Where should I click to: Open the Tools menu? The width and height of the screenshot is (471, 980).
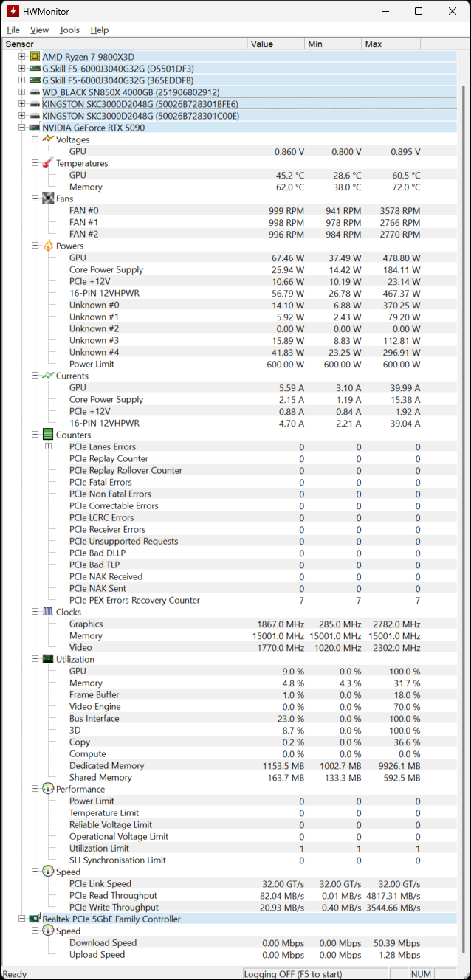(x=69, y=30)
